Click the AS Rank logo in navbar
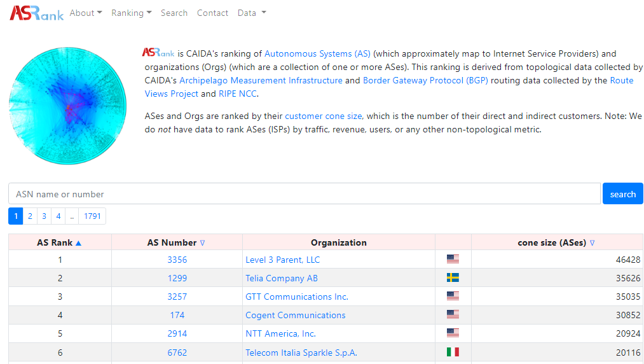Screen dimensions: 644x364 pos(36,13)
